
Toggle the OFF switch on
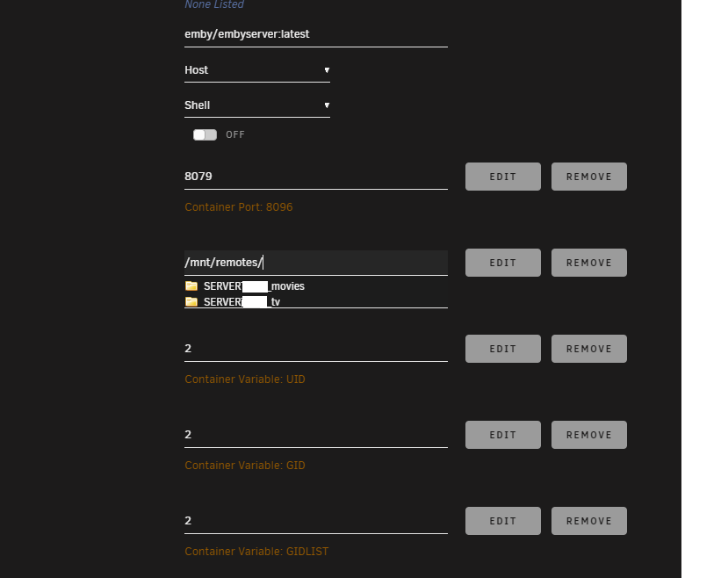tap(205, 134)
